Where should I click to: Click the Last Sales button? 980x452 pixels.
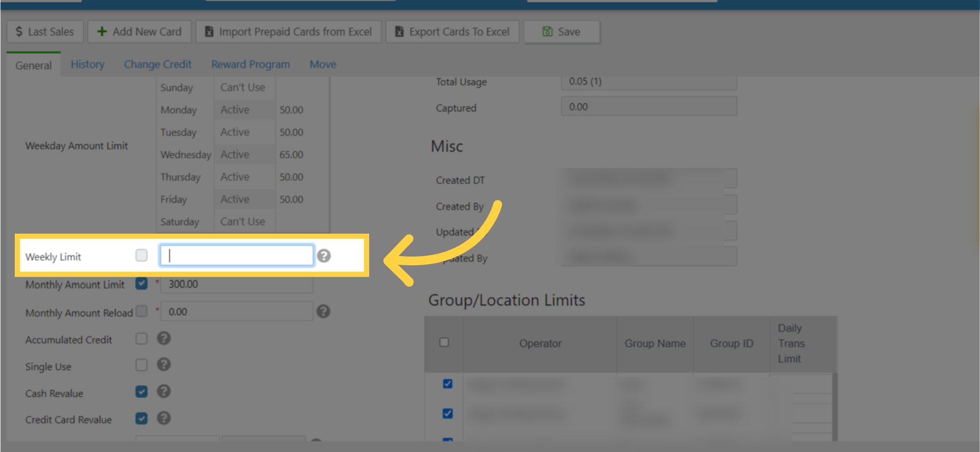coord(45,32)
